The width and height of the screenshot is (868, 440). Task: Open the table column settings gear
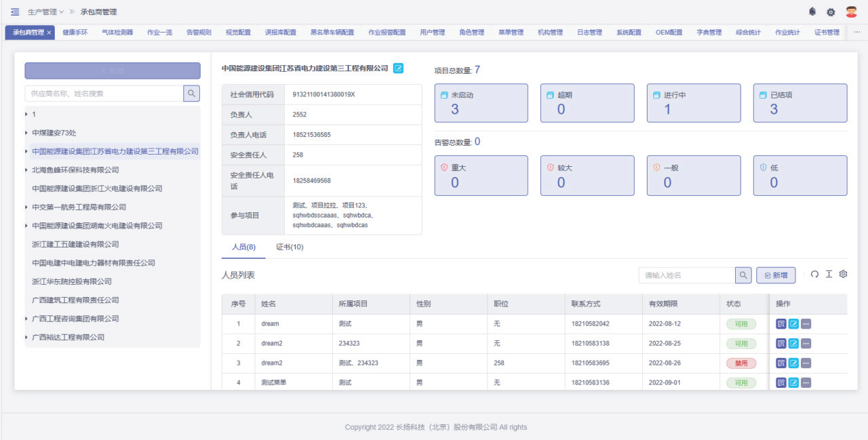point(844,275)
